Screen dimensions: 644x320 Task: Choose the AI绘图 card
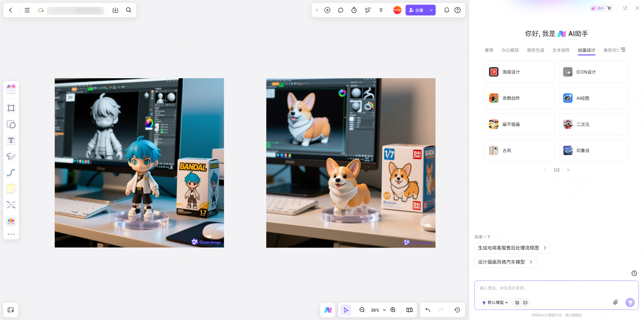click(594, 98)
